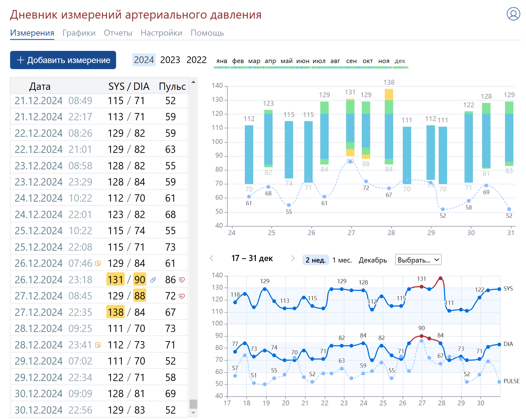Viewport: 526px width, 420px height.
Task: Click note icon on 28.12.2024 23:41 entry
Action: [98, 345]
